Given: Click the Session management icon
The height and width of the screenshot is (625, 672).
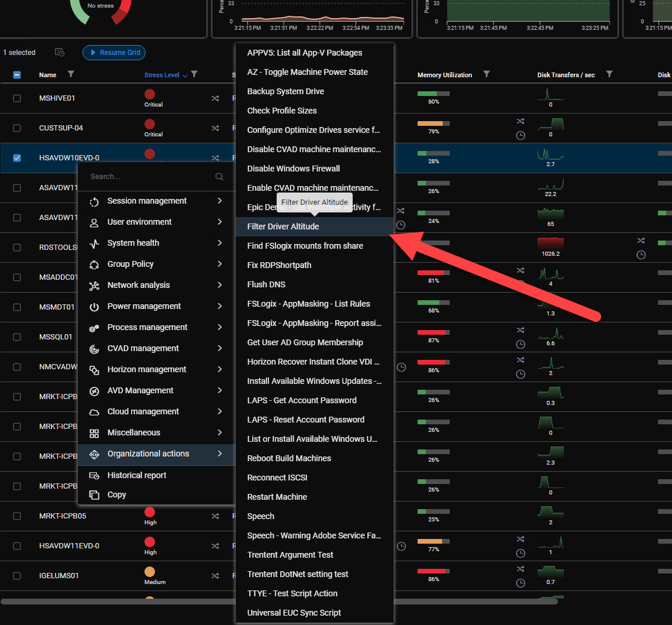Looking at the screenshot, I should (94, 202).
